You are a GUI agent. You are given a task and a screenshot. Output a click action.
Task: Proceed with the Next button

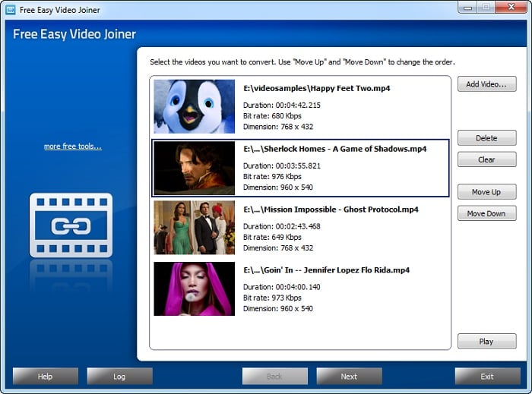349,376
